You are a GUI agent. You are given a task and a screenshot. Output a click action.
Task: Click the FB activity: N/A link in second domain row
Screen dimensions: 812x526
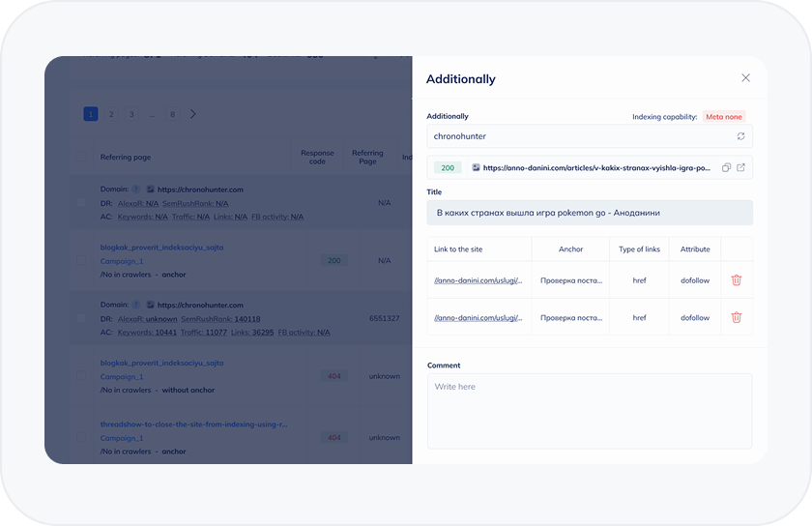304,333
